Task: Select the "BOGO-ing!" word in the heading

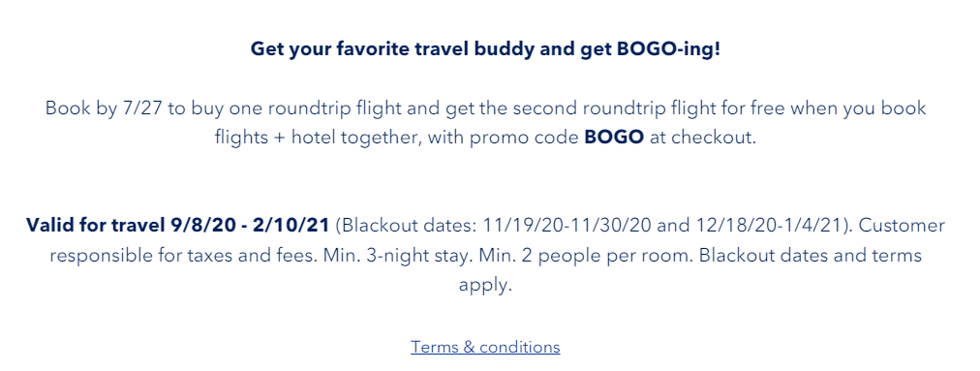Action: click(668, 48)
